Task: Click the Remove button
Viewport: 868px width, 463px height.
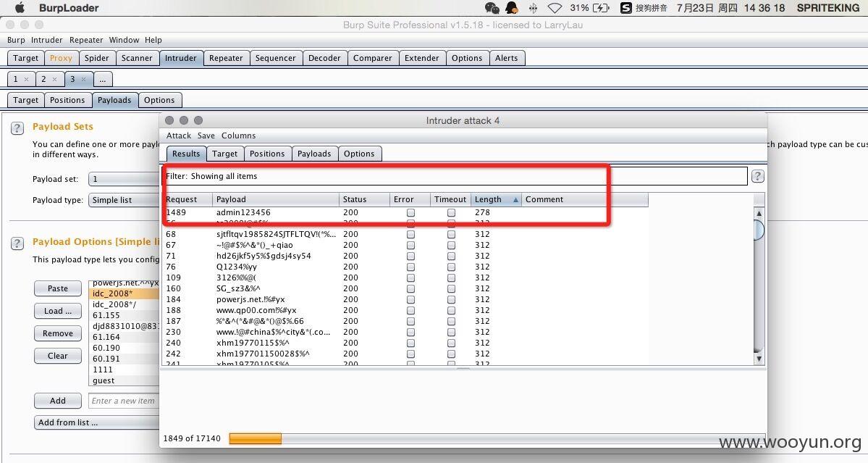Action: 58,333
